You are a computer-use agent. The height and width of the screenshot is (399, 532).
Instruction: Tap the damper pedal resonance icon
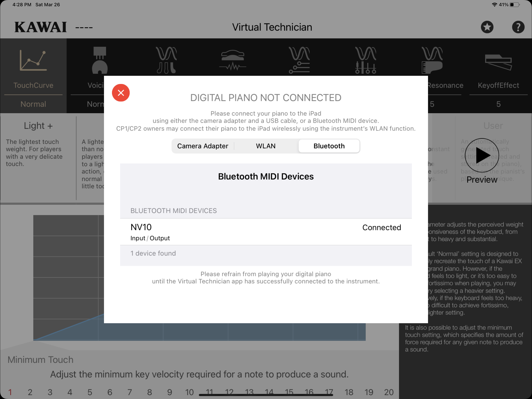coord(166,60)
